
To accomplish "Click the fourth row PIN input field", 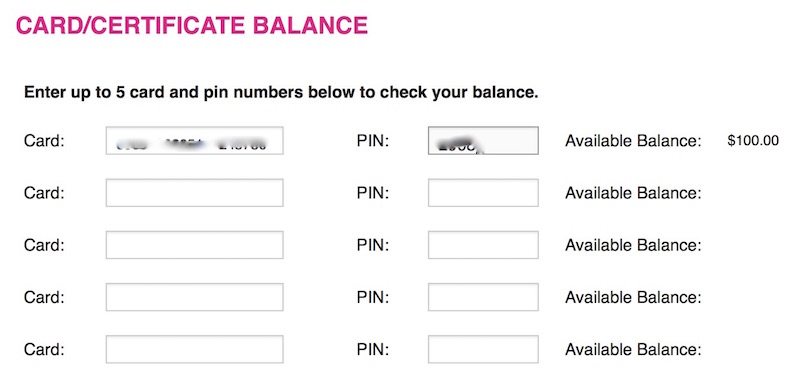I will tap(483, 297).
